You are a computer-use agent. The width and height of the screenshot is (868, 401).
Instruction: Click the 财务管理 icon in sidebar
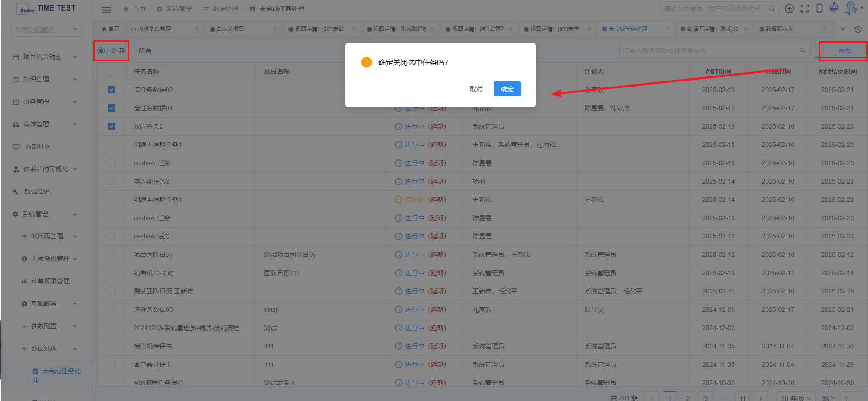pos(16,102)
